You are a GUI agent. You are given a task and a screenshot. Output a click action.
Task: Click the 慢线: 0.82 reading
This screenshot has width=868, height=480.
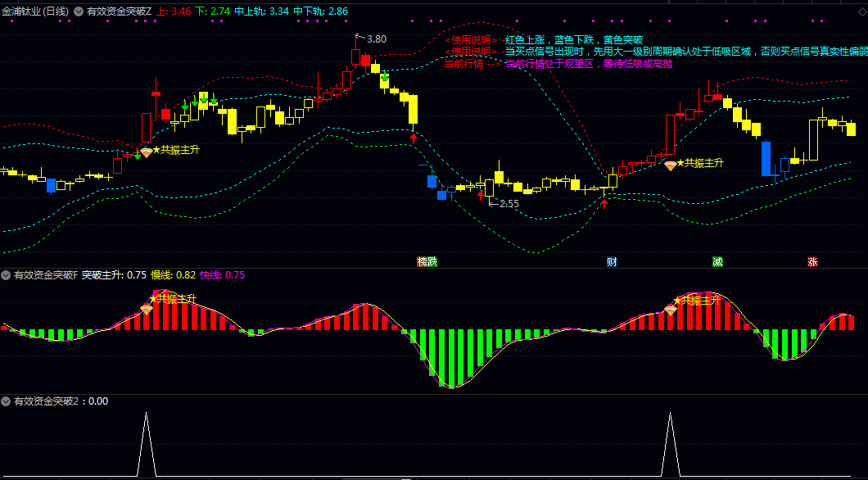click(x=174, y=275)
